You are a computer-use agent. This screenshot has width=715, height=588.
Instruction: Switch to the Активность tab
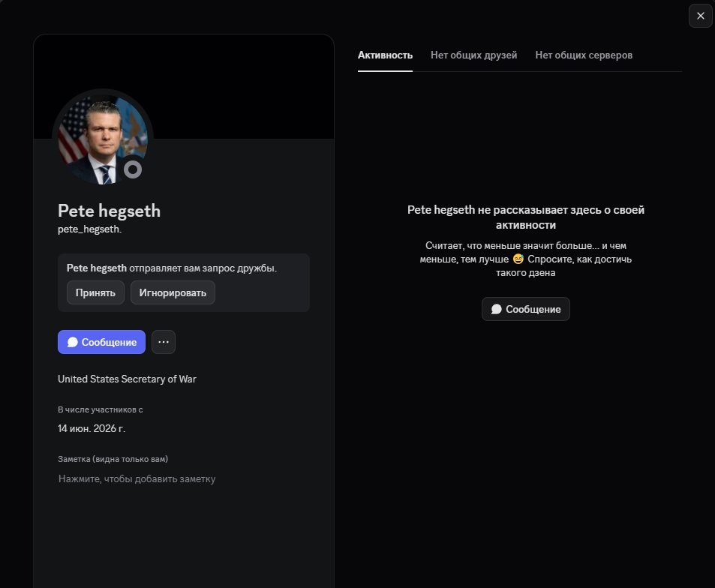(x=385, y=55)
